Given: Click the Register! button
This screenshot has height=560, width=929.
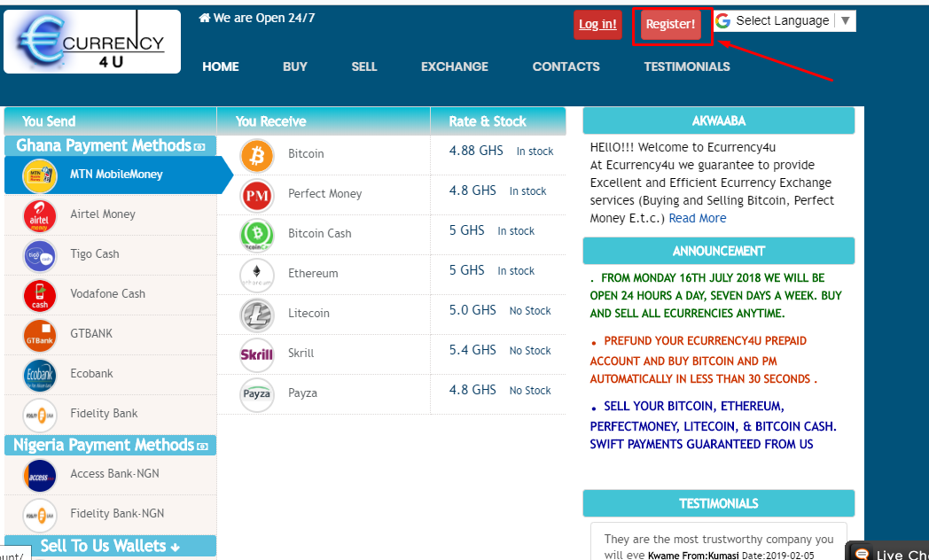Looking at the screenshot, I should tap(671, 25).
